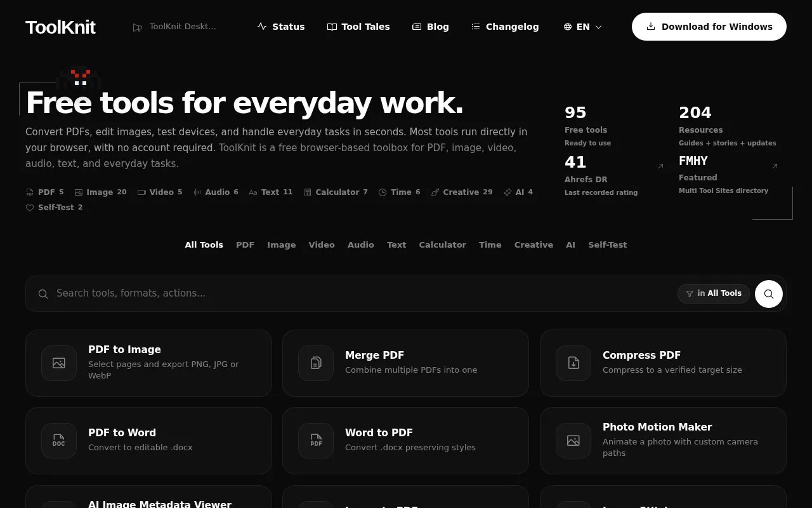Switch to the AI filter tab
The width and height of the screenshot is (812, 508).
pos(571,244)
